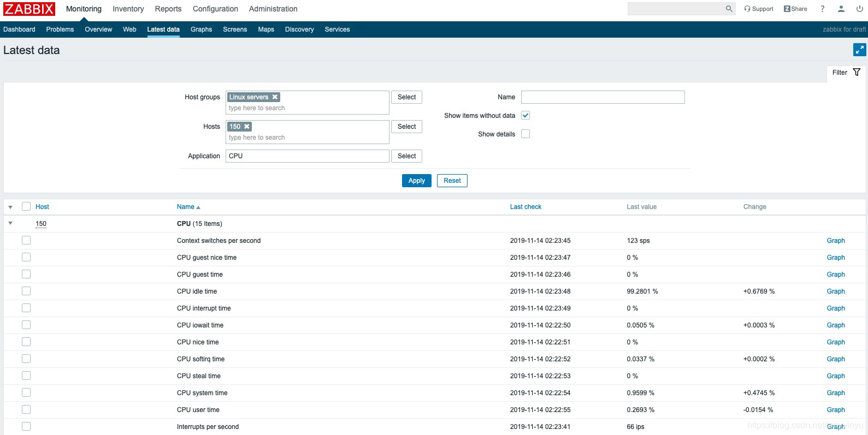This screenshot has height=435, width=868.
Task: Reset the filter
Action: 452,181
